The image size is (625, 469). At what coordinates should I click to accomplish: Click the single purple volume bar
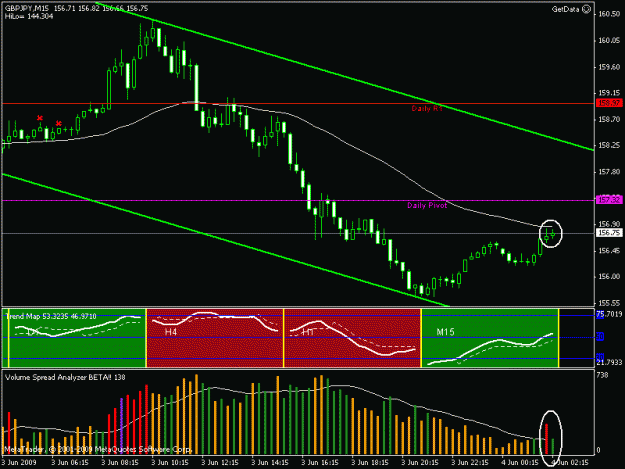[121, 426]
